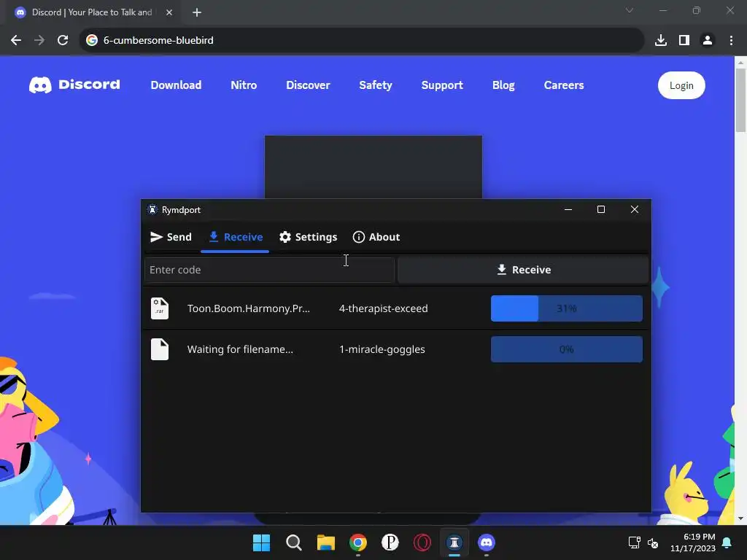Screen dimensions: 747x560
Task: Open the Careers link on Discord page
Action: pyautogui.click(x=564, y=85)
